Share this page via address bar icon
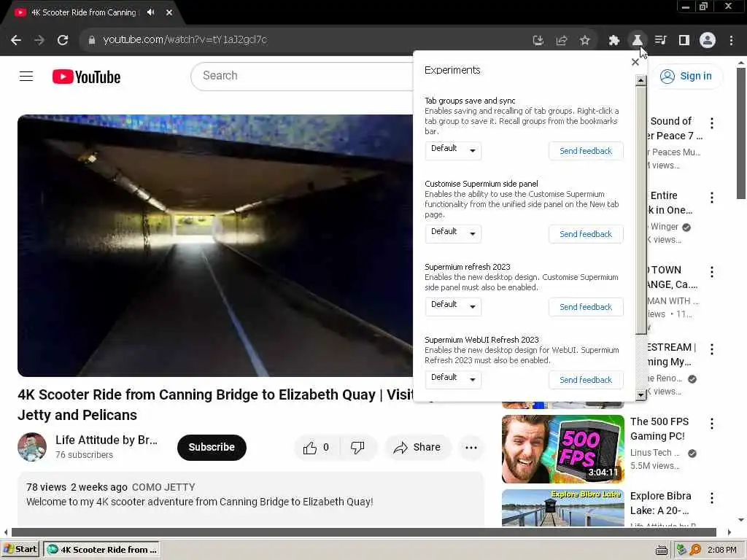 coord(562,41)
